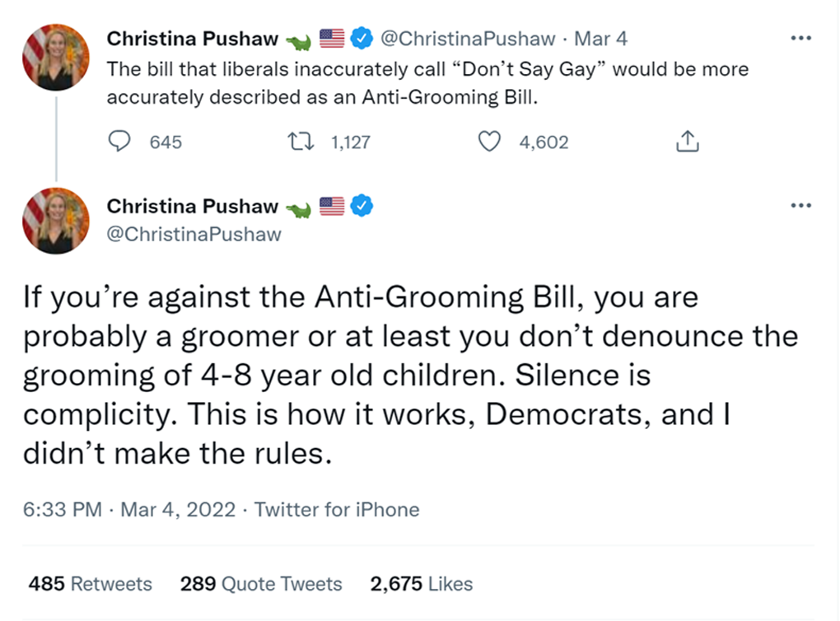
Task: Open the profile picture on the first tweet
Action: pos(56,57)
